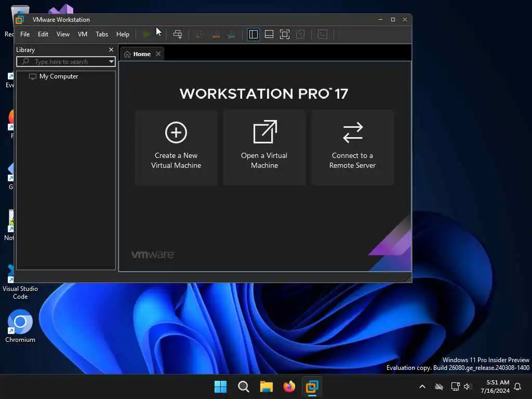The height and width of the screenshot is (399, 532).
Task: Open the clock showing 5:51 AM
Action: [x=495, y=387]
